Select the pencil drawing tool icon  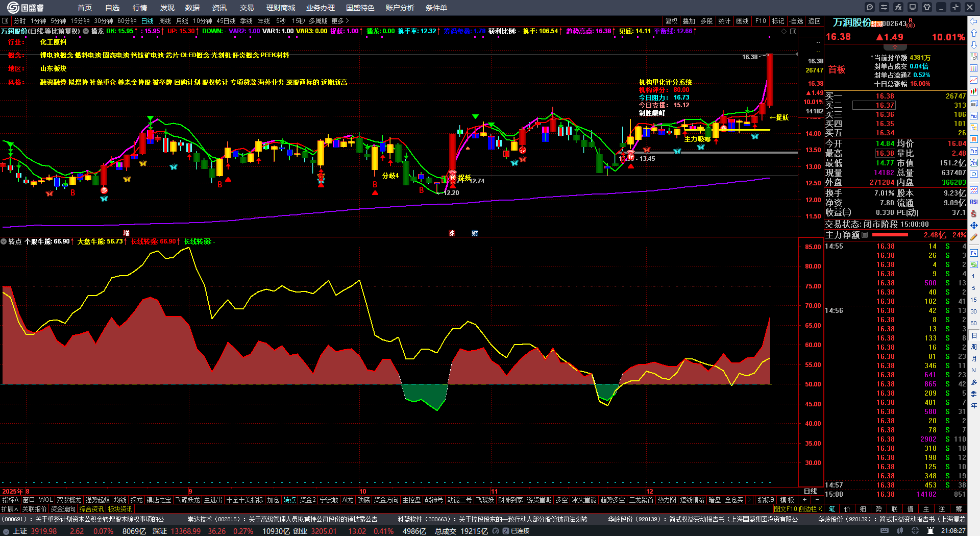point(974,237)
